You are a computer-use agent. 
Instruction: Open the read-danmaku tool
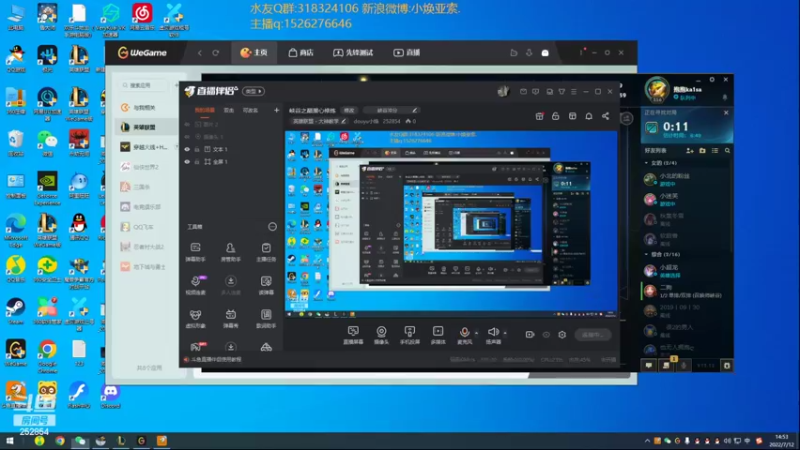tap(266, 285)
